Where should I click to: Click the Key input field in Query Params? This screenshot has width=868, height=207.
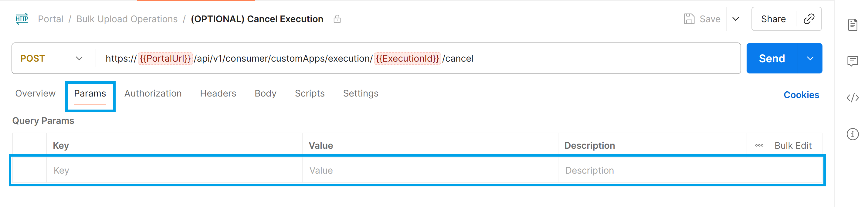click(x=168, y=170)
